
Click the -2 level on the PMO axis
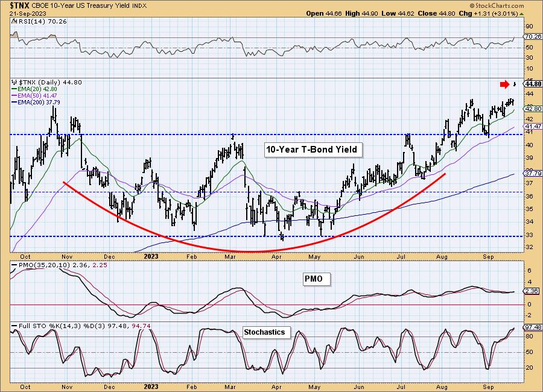click(x=528, y=315)
